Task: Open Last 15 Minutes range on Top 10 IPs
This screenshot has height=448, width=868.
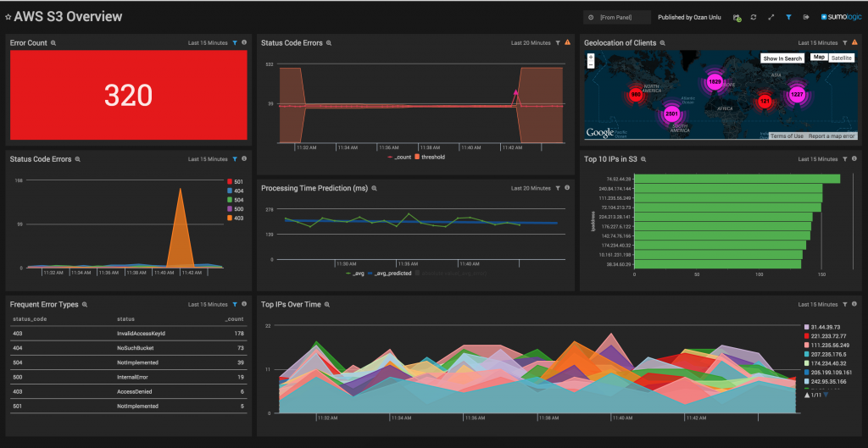Action: (x=818, y=158)
